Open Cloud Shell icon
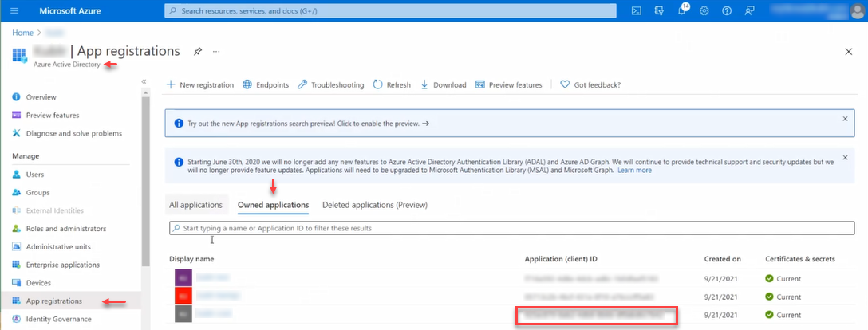The height and width of the screenshot is (330, 868). point(637,10)
